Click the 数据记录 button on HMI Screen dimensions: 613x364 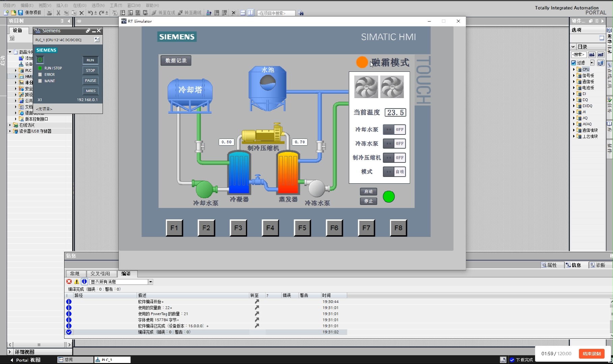click(176, 61)
